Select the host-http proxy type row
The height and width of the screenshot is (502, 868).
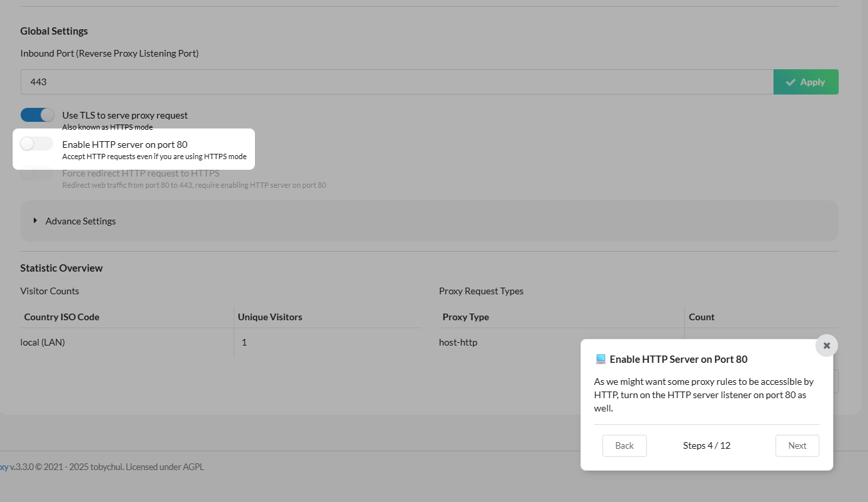(458, 342)
